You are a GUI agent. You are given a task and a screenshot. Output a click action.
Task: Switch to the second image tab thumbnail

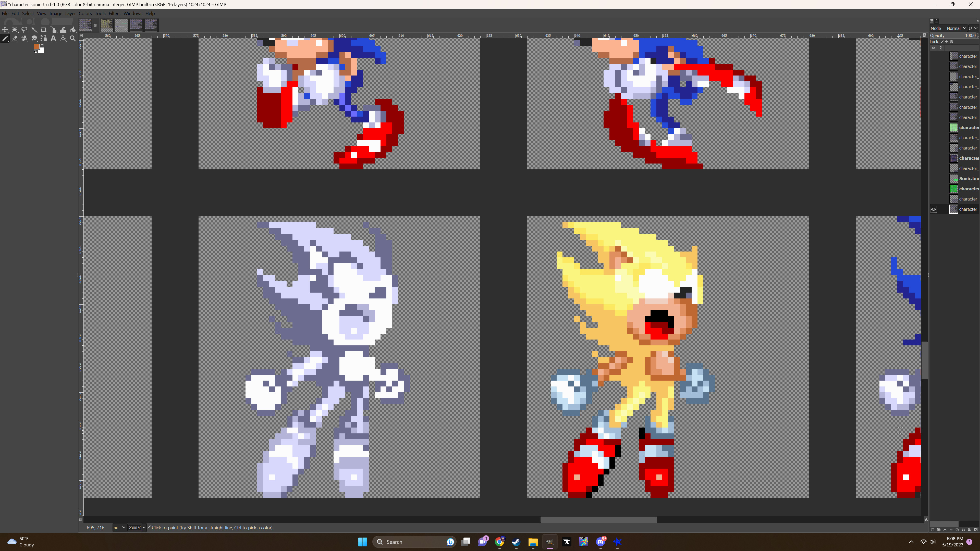pyautogui.click(x=106, y=25)
